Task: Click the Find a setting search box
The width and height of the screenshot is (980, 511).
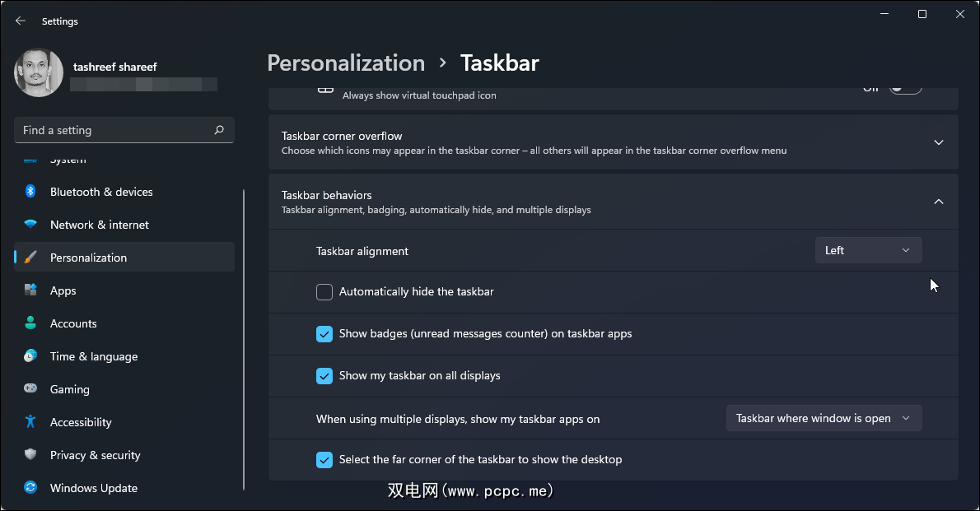Action: click(115, 130)
